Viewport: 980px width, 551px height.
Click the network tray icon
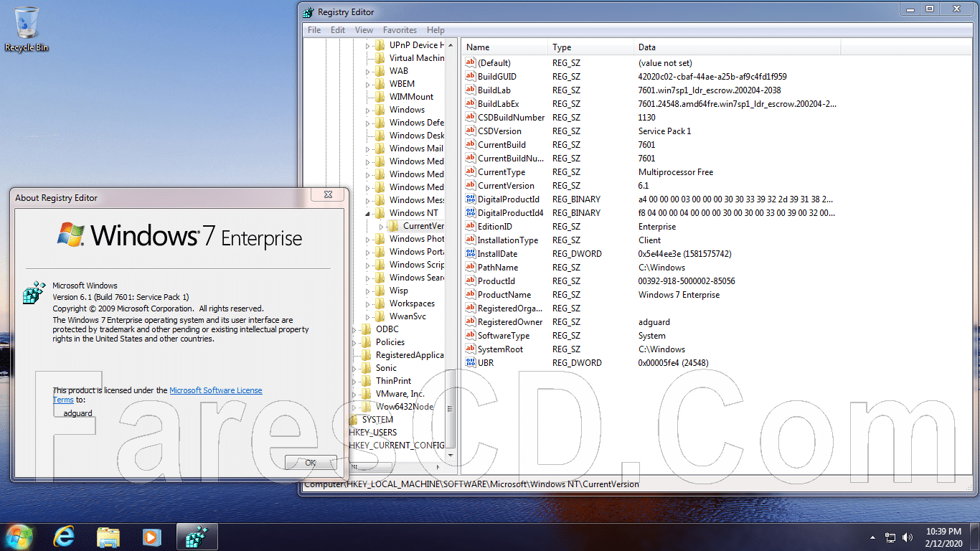(x=890, y=537)
